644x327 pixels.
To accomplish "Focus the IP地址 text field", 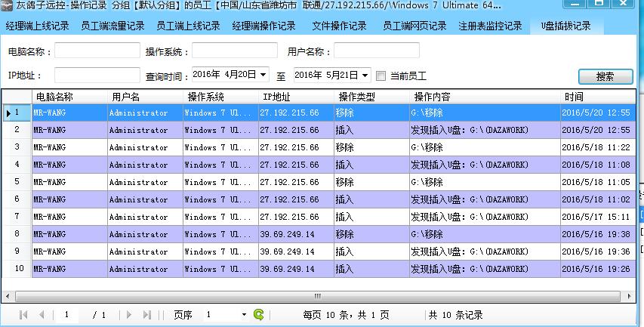I will tap(97, 76).
